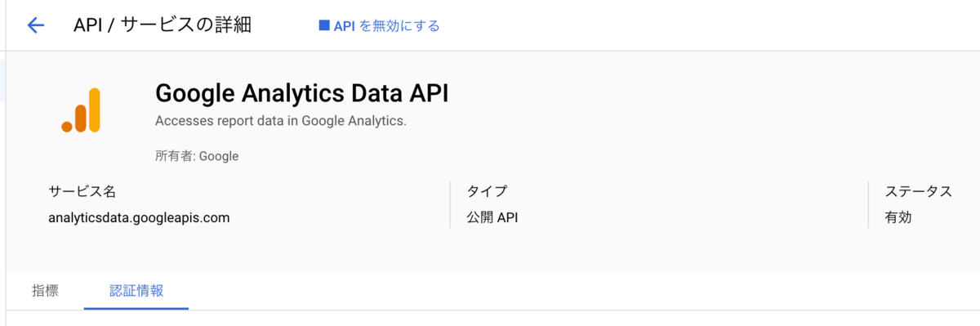Go back using the left arrow icon
The height and width of the screenshot is (326, 980).
pos(35,25)
